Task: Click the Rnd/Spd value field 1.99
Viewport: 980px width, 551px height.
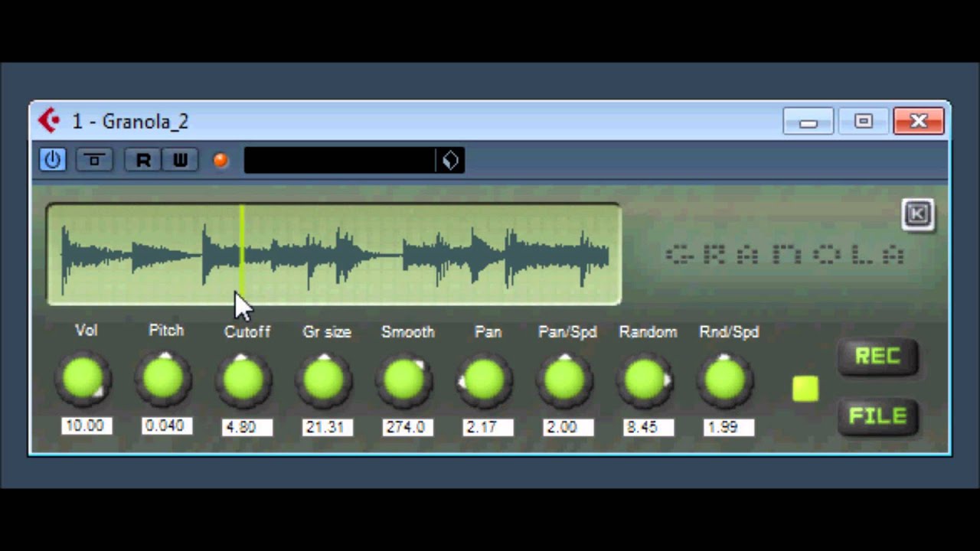Action: [x=728, y=427]
